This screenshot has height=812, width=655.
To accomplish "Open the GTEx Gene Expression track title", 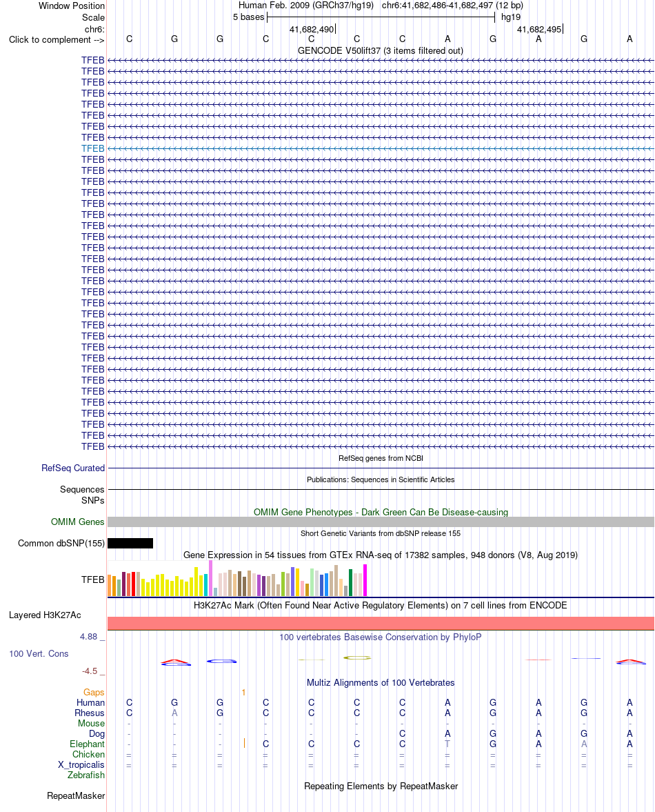I will pyautogui.click(x=381, y=555).
